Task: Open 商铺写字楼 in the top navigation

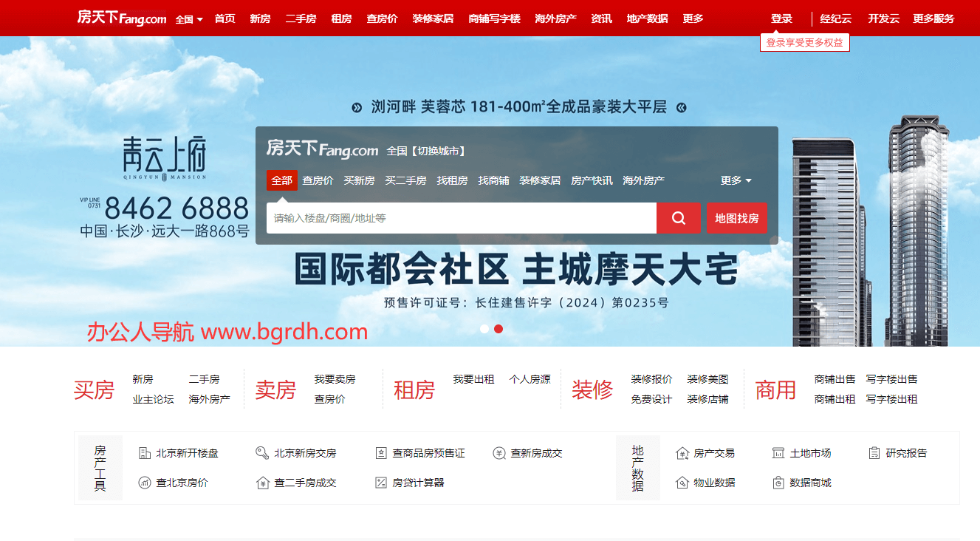Action: coord(494,18)
